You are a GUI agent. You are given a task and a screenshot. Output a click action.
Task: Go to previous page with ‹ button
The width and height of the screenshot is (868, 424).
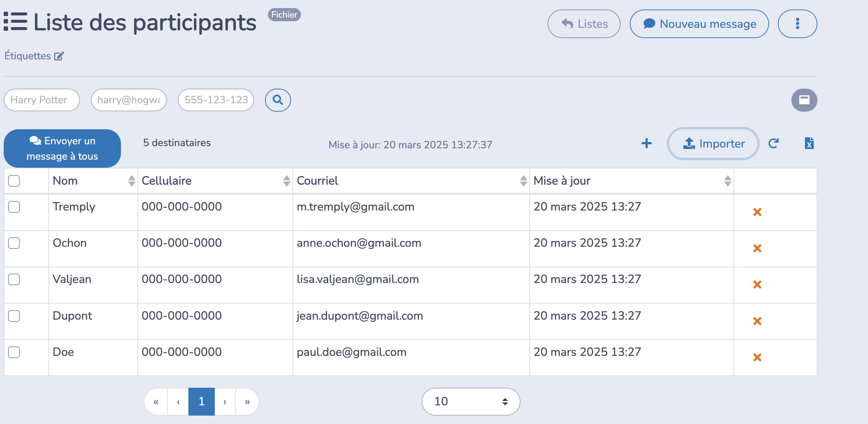[x=178, y=402]
